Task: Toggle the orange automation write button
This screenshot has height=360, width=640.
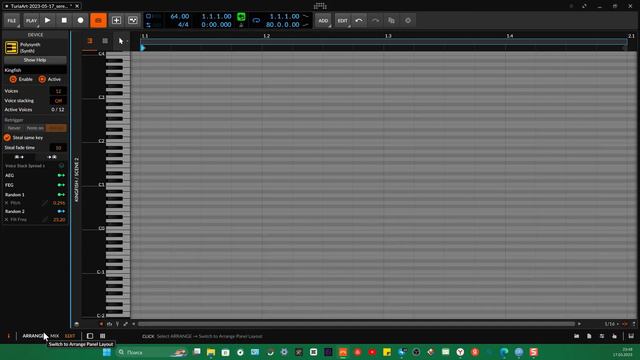Action: [98, 20]
